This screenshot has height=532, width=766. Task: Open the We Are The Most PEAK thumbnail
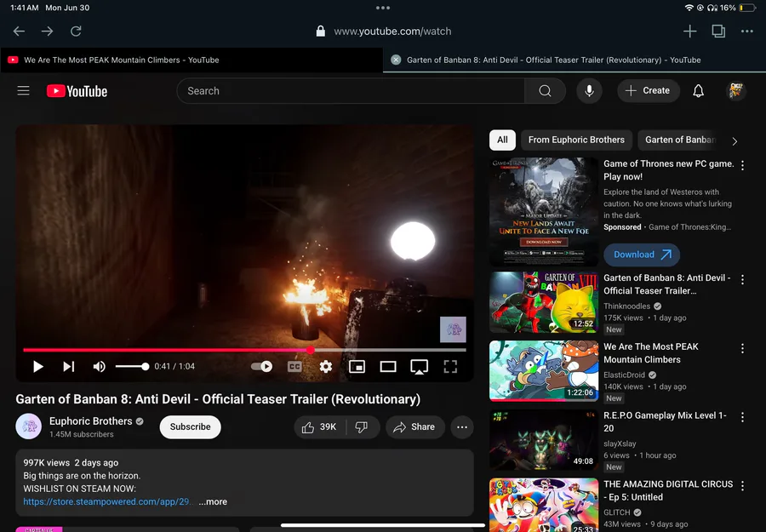tap(544, 371)
